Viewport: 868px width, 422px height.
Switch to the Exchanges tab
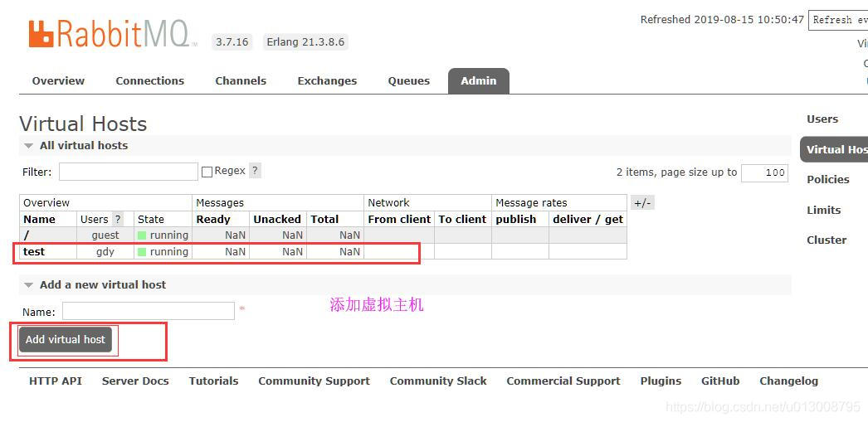coord(327,80)
